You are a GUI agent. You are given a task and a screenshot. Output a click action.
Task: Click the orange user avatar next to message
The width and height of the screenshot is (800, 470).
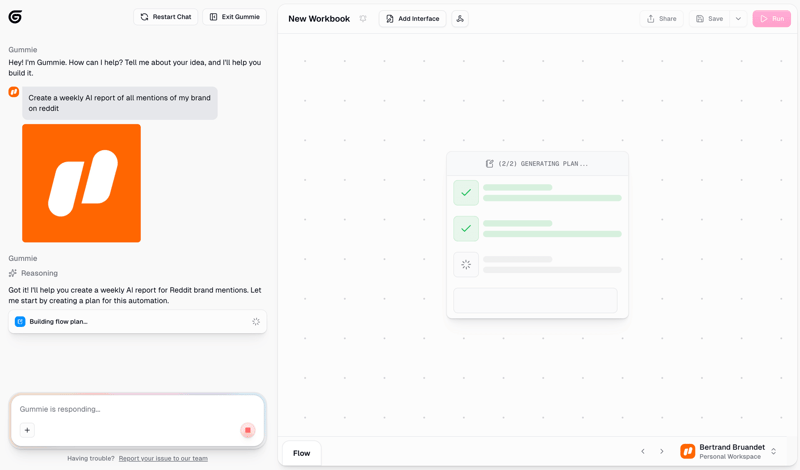click(14, 92)
